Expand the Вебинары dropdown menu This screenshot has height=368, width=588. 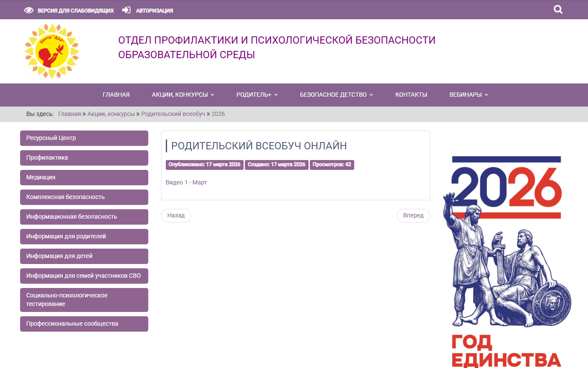(468, 95)
